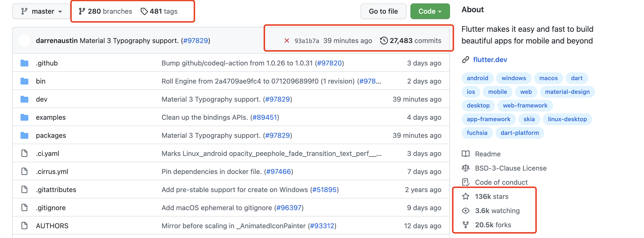This screenshot has height=238, width=644.
Task: Open the Readme link
Action: pyautogui.click(x=487, y=154)
